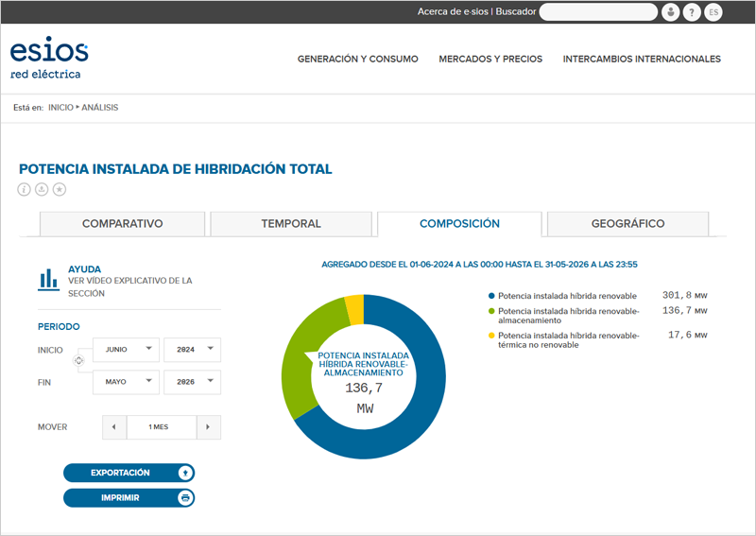Move period back with left arrow
Screen dimensions: 756x536
tap(114, 427)
